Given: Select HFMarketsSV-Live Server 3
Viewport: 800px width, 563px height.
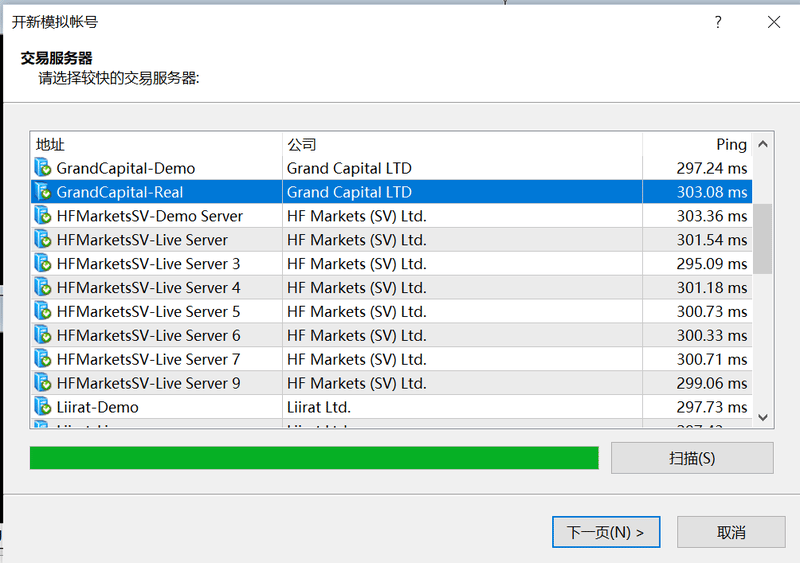Looking at the screenshot, I should pyautogui.click(x=148, y=264).
